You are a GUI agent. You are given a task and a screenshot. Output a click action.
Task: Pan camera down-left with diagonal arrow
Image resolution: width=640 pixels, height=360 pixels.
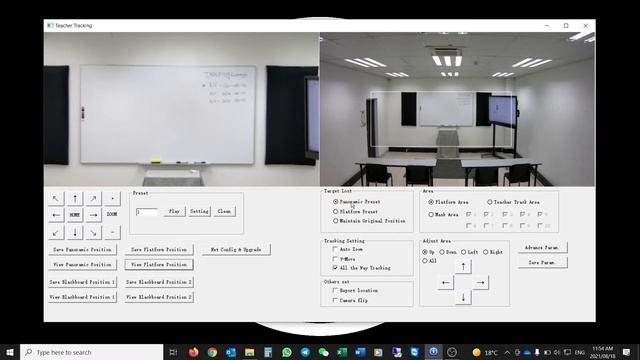coord(56,233)
